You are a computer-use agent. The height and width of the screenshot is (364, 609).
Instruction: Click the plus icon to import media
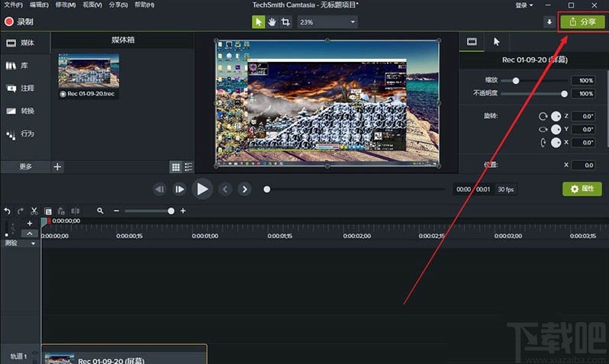click(x=57, y=166)
